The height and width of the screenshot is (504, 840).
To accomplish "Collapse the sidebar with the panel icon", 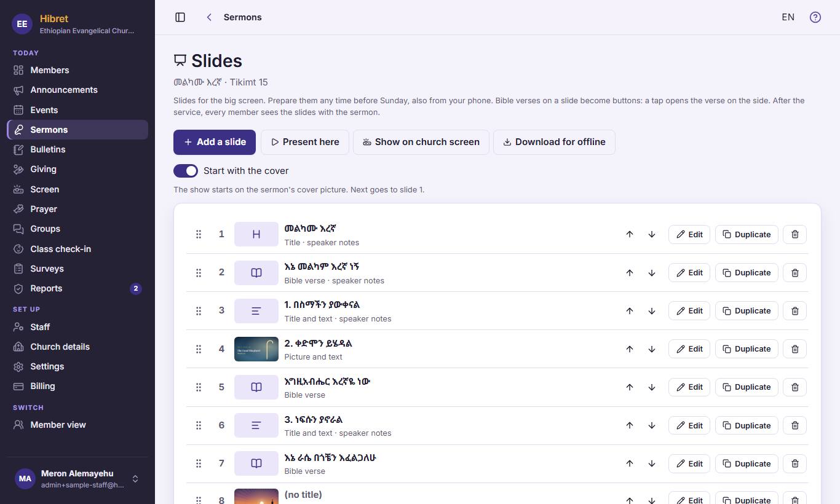I will (x=180, y=17).
